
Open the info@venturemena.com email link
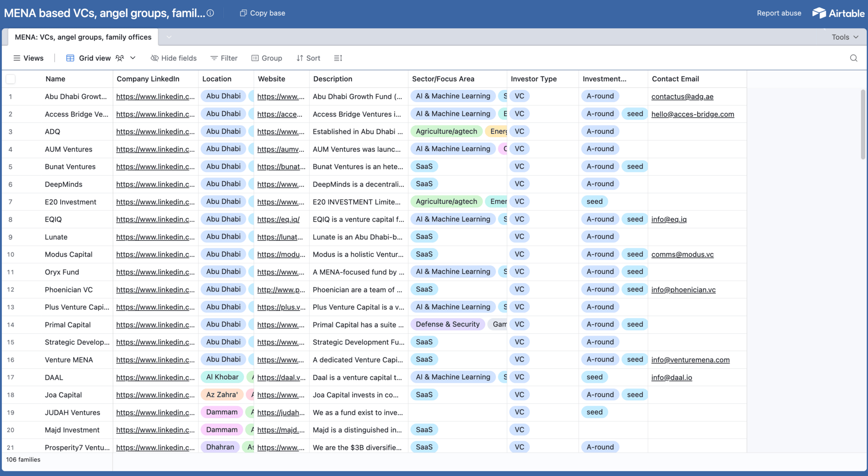[x=690, y=359]
